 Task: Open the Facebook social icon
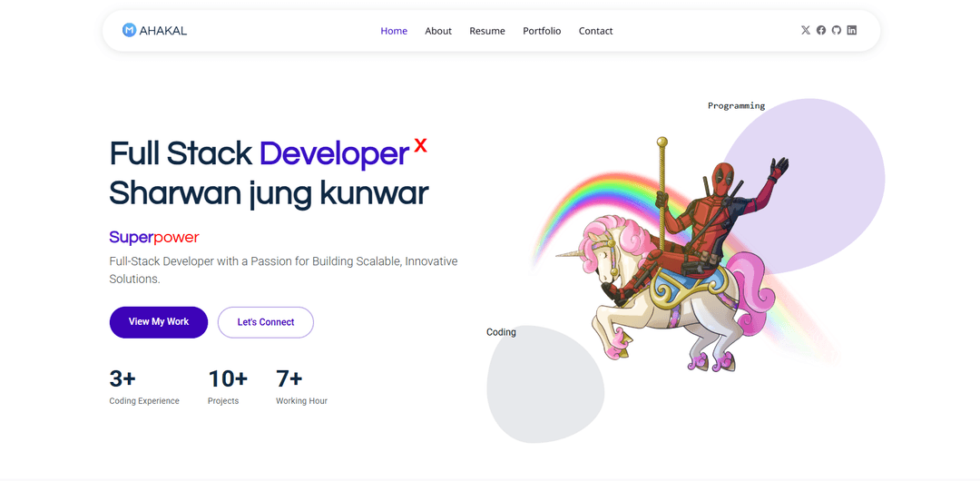click(x=821, y=30)
